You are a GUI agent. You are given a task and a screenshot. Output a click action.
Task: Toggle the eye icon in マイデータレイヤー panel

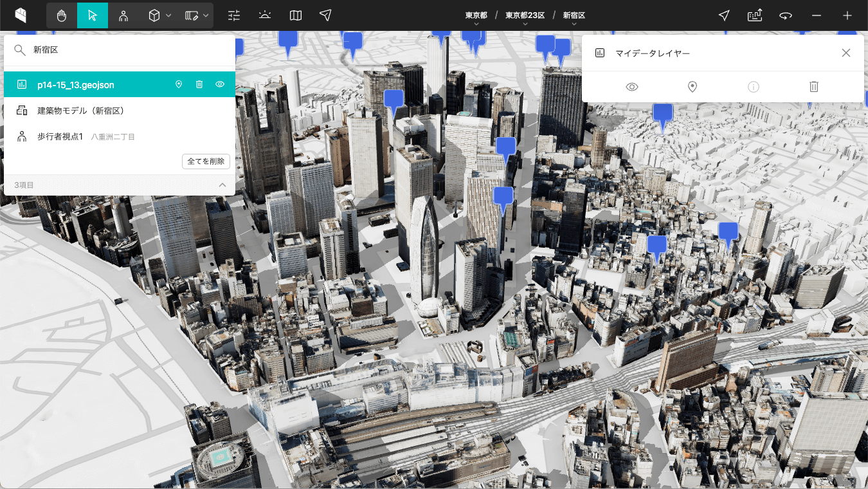pyautogui.click(x=632, y=87)
